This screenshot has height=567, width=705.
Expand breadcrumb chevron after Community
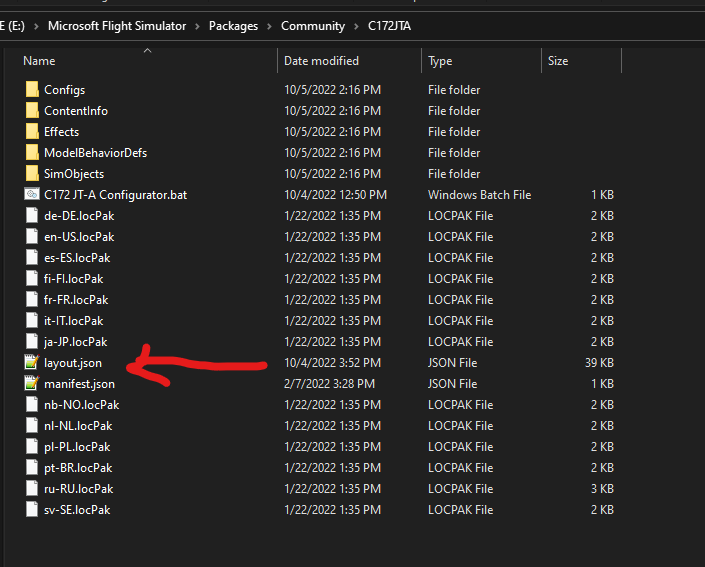coord(356,27)
